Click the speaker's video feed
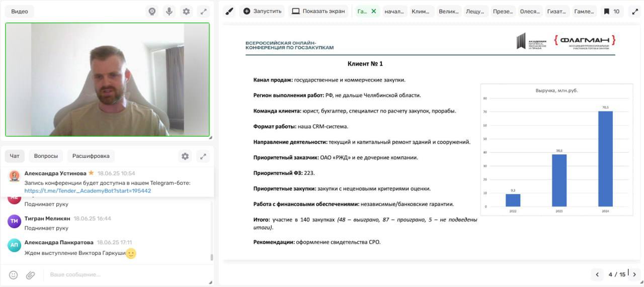 pos(107,79)
